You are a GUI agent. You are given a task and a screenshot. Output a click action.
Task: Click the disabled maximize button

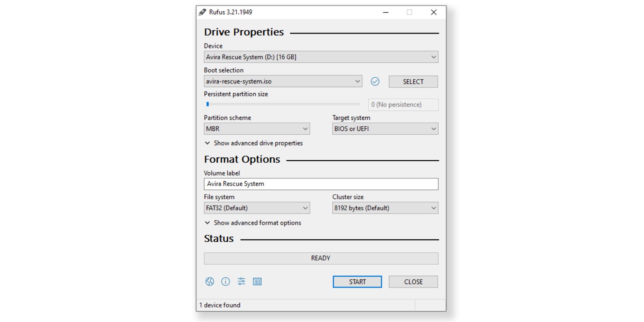(x=410, y=12)
